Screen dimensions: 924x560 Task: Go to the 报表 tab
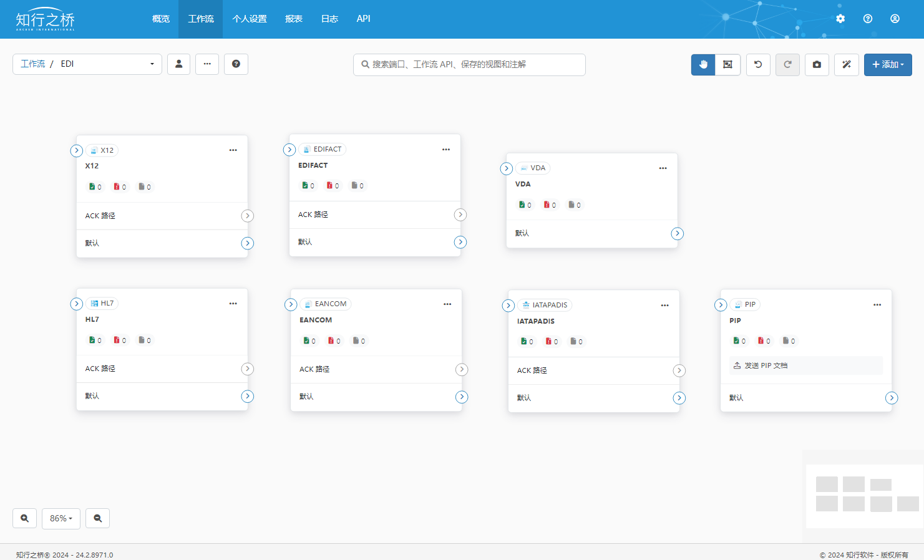click(294, 19)
